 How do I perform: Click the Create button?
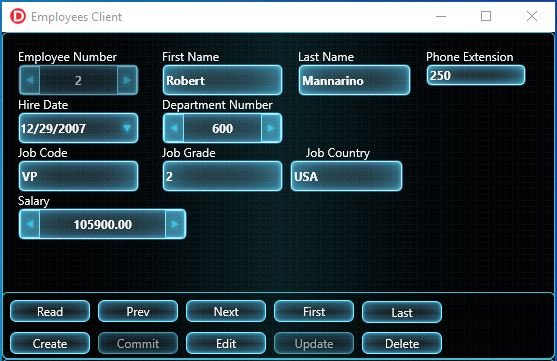point(50,343)
